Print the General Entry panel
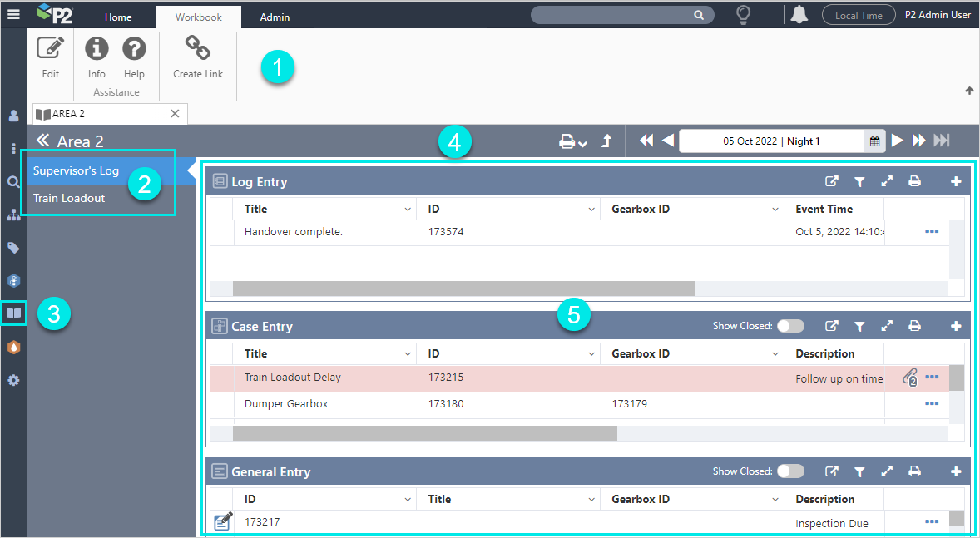The image size is (980, 538). [x=914, y=471]
